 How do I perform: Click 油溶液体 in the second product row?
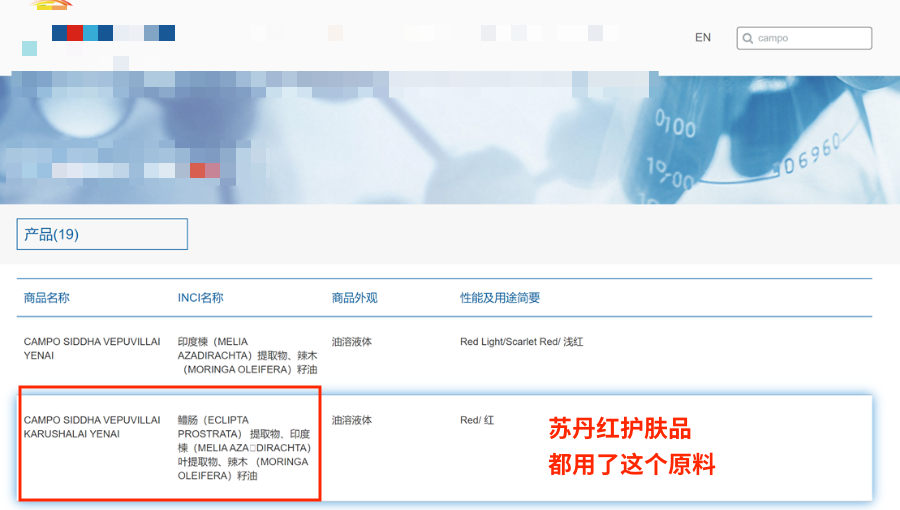(x=352, y=421)
